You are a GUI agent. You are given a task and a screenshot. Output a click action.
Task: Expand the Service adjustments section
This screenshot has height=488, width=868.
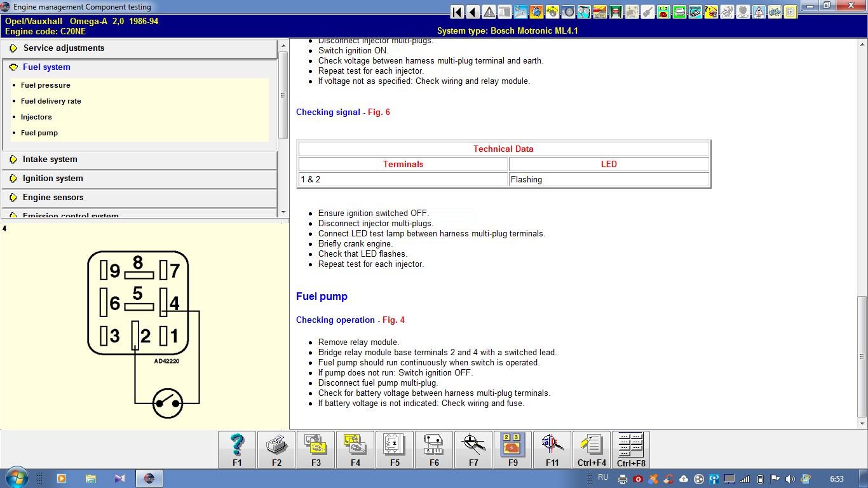[139, 48]
